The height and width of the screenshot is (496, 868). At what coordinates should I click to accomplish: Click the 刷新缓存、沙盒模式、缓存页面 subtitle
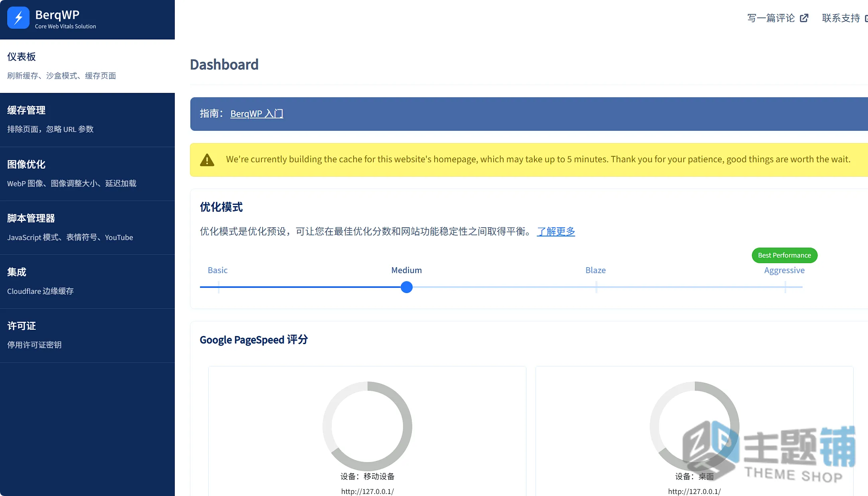coord(61,76)
